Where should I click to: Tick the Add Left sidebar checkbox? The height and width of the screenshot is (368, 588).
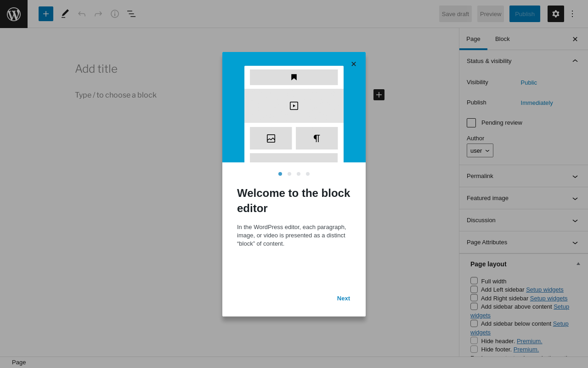474,289
